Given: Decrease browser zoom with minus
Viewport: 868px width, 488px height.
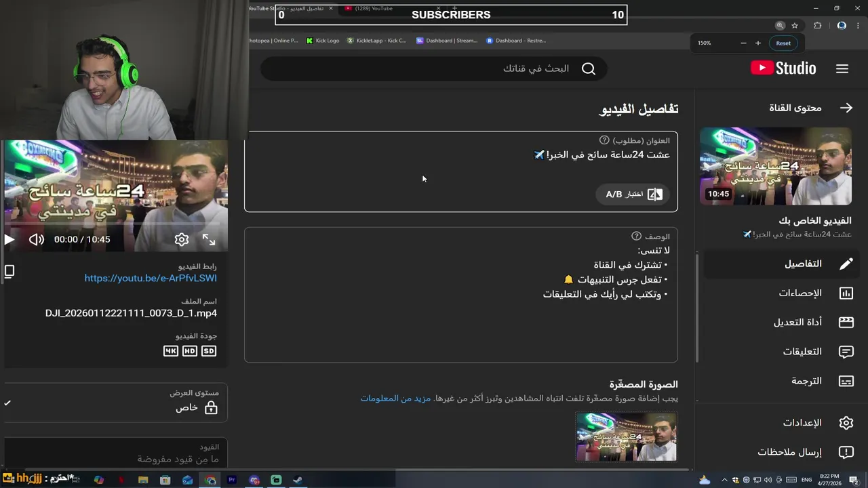Looking at the screenshot, I should [x=743, y=43].
